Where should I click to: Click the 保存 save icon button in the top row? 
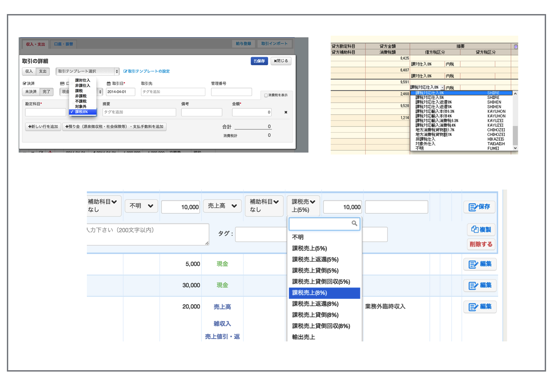tap(479, 207)
